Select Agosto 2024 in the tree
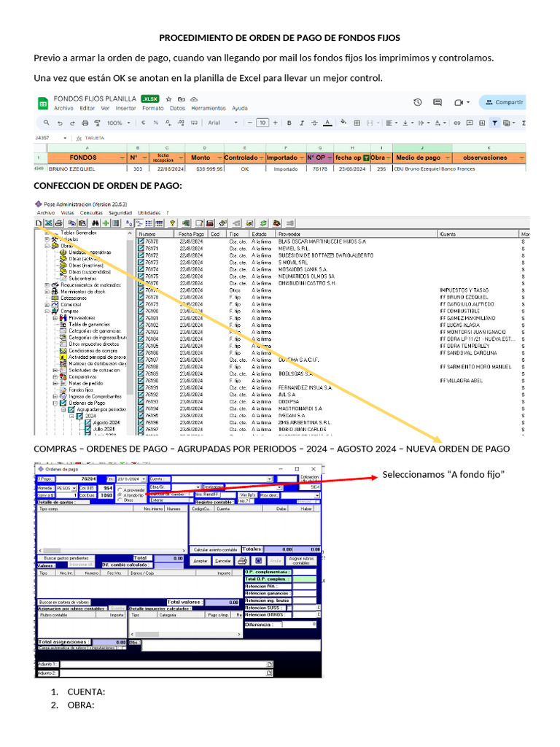The width and height of the screenshot is (560, 747). 106,422
